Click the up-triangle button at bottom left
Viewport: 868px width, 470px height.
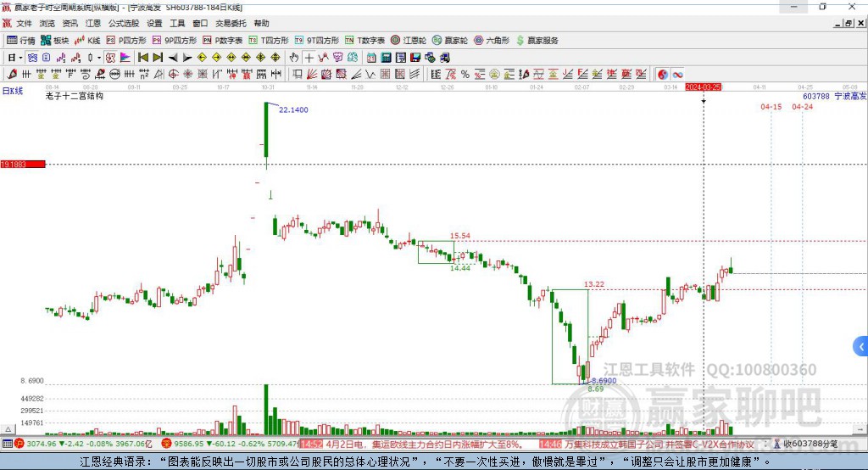[8, 429]
